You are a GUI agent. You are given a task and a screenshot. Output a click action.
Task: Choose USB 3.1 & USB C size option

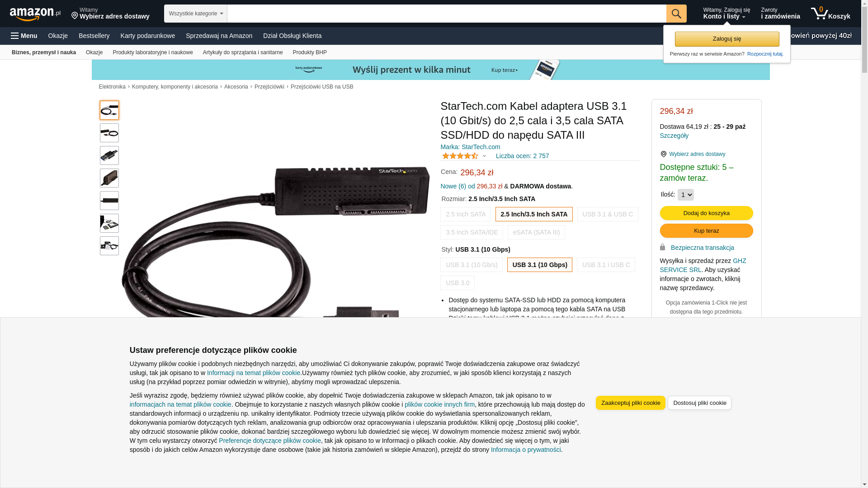coord(608,214)
